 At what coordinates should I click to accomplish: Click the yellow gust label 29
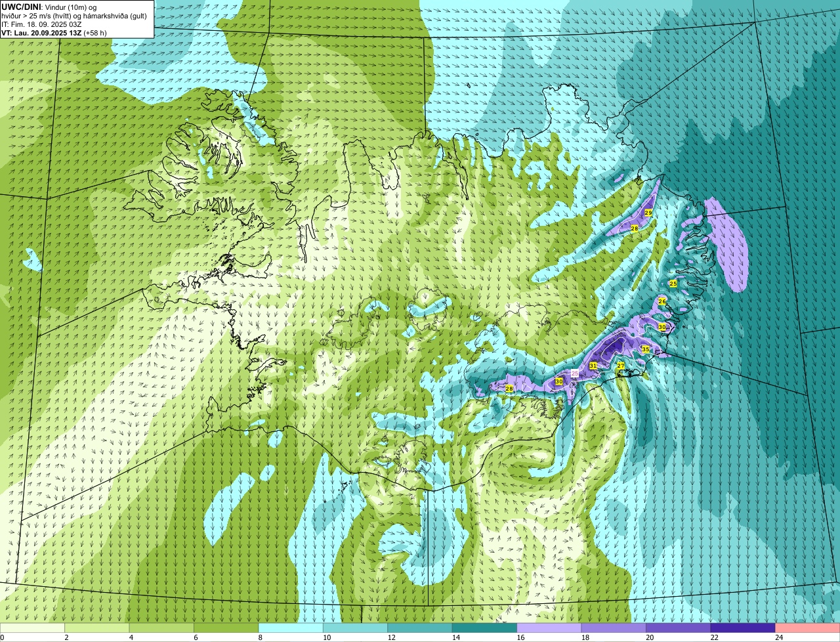[648, 213]
